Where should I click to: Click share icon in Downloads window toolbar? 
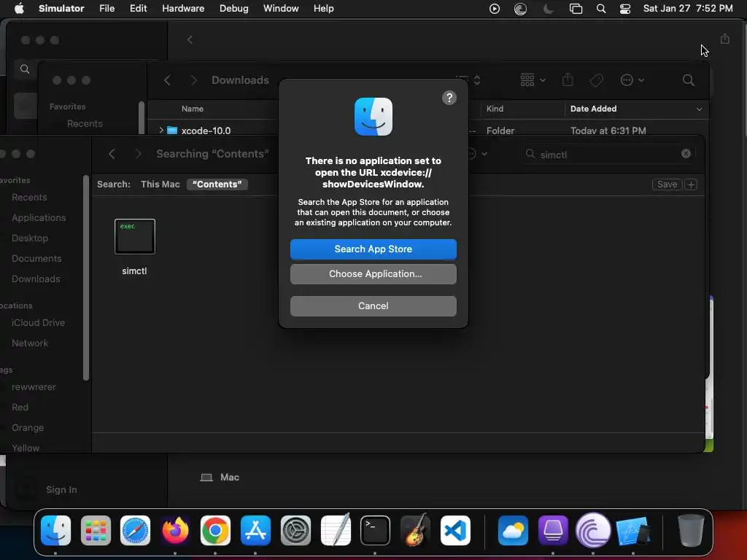point(568,79)
